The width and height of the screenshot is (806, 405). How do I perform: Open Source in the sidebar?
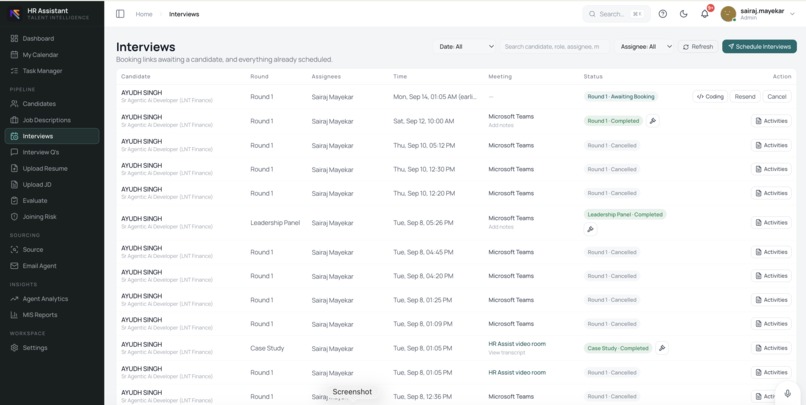click(50, 249)
